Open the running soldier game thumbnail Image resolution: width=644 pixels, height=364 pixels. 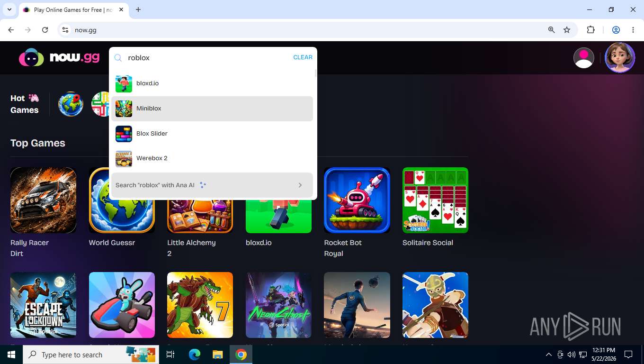[357, 305]
